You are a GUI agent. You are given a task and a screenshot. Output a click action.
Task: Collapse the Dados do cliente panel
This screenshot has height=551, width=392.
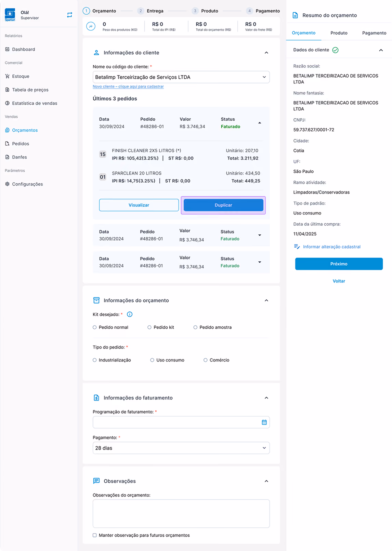[381, 50]
